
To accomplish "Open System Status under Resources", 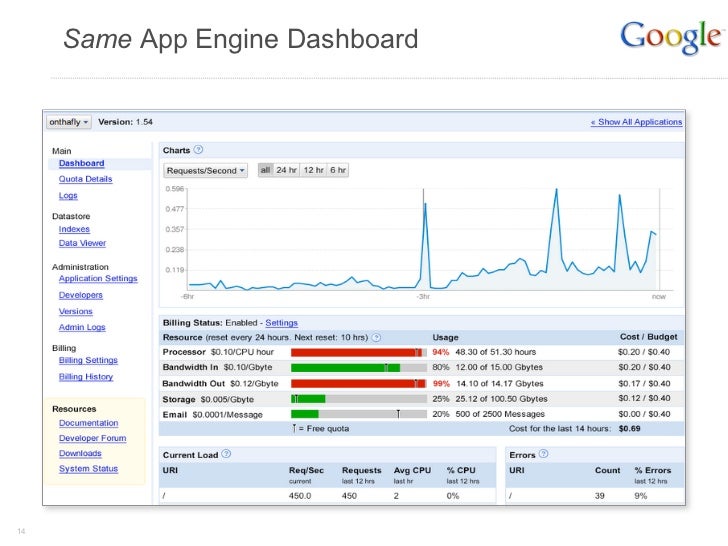I will coord(88,469).
